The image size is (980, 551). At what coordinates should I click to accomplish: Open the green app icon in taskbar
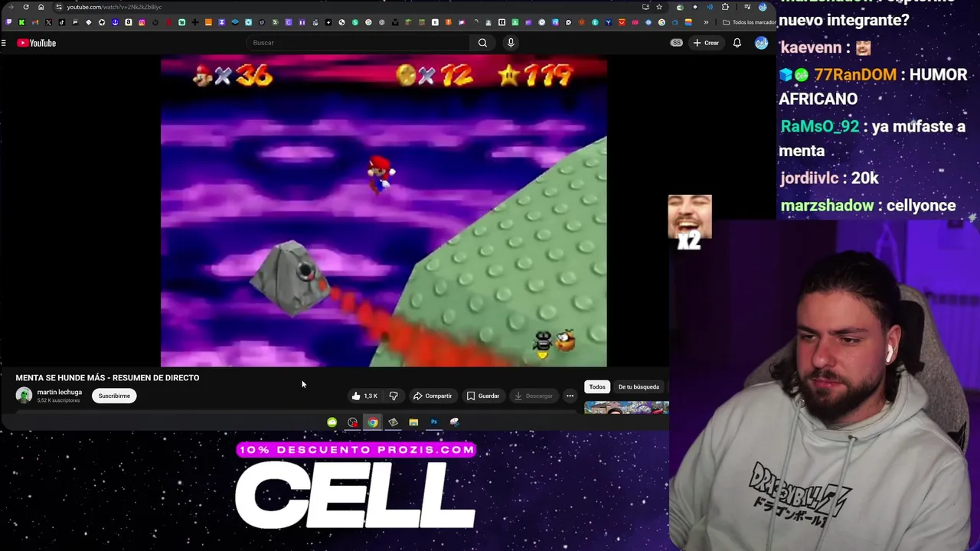pyautogui.click(x=332, y=422)
